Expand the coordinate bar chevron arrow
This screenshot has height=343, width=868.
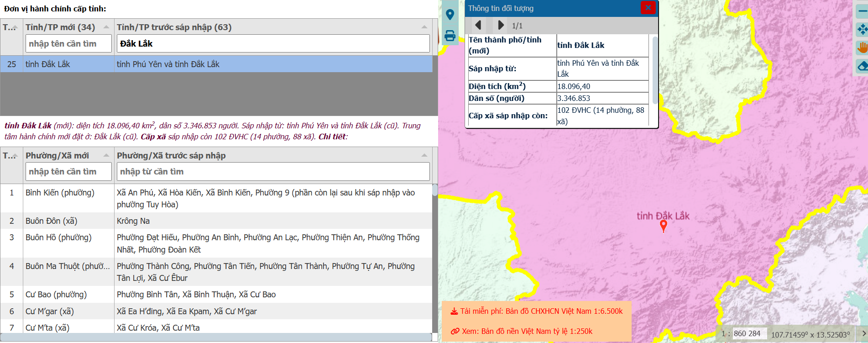coord(863,334)
